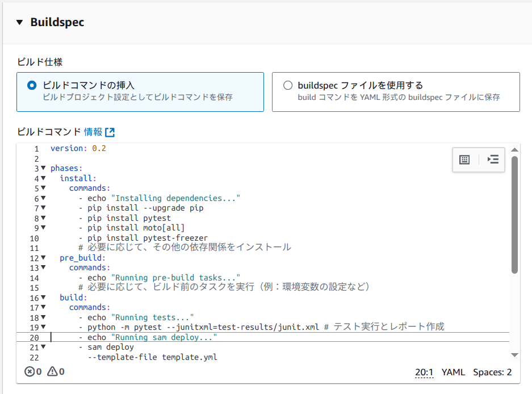Screen dimensions: 532x394
Task: Toggle fold arrow at line 6
Action: click(43, 198)
